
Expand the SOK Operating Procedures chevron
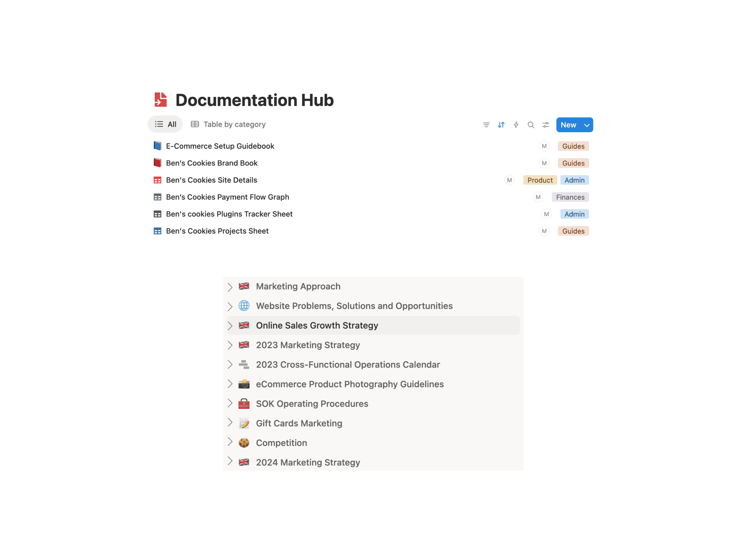pyautogui.click(x=230, y=403)
